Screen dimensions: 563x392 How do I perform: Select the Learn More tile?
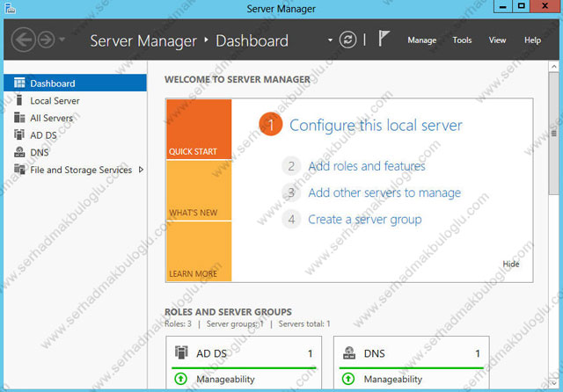pyautogui.click(x=199, y=251)
